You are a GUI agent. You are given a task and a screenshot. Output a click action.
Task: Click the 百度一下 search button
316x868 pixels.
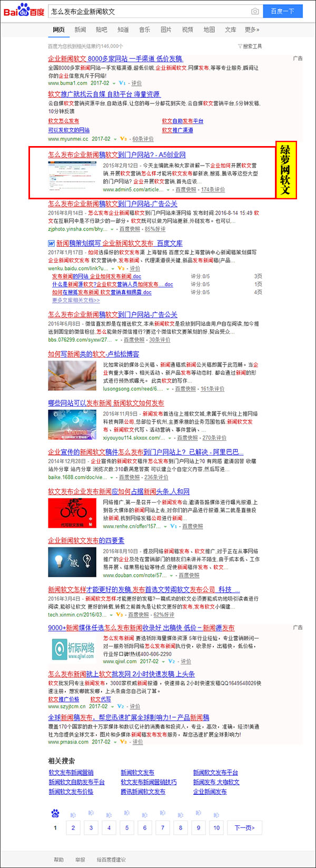(283, 11)
